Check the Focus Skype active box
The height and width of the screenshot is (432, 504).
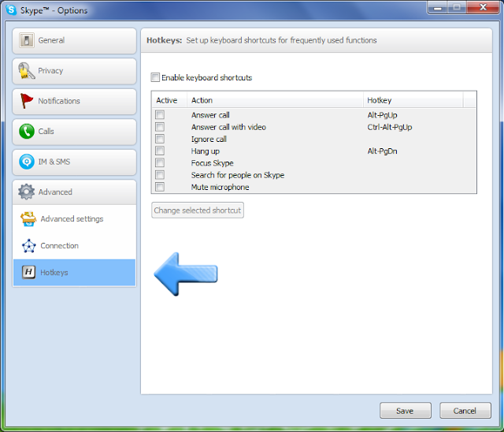[160, 162]
